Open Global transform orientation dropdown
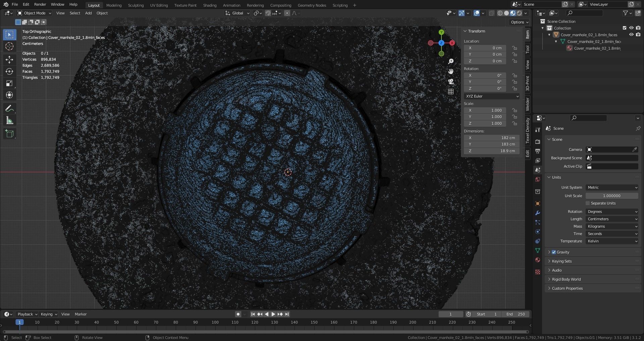This screenshot has height=341, width=644. 237,13
